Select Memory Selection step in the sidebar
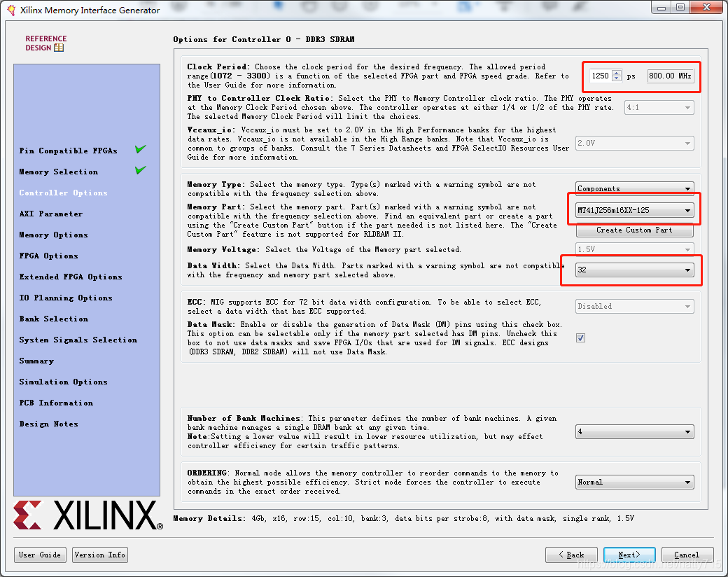728x577 pixels. pyautogui.click(x=59, y=172)
